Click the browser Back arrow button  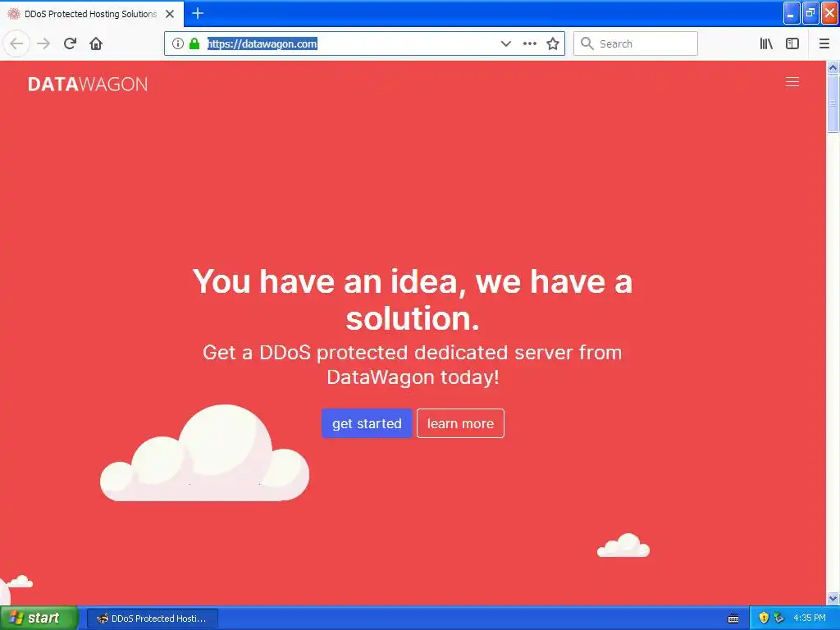(x=16, y=43)
